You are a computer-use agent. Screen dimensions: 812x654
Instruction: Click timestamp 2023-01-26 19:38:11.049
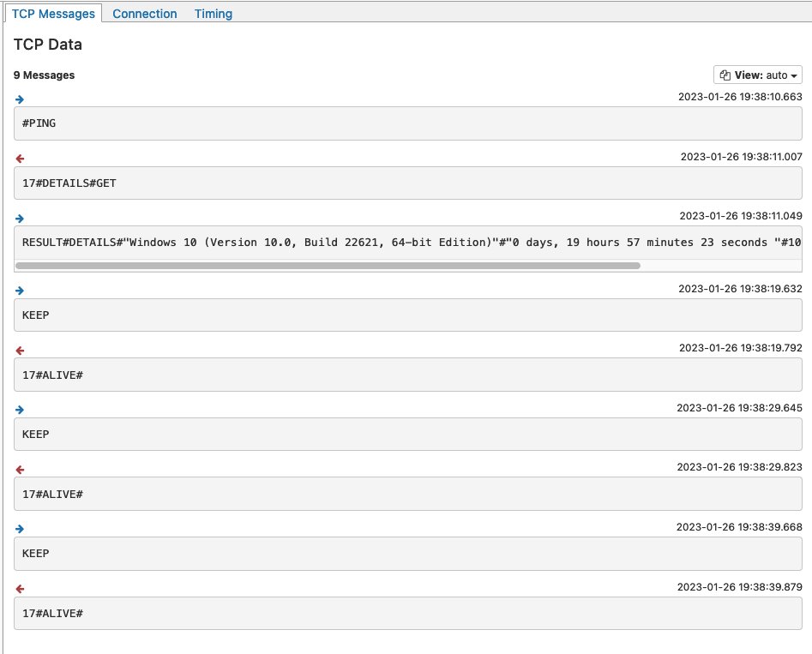pos(741,216)
